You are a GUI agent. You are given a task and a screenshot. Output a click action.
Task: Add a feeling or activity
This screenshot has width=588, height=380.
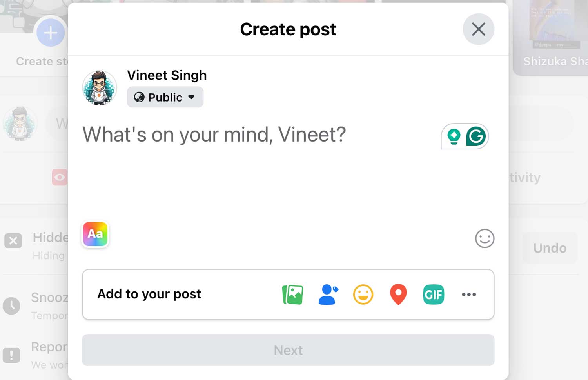(363, 295)
